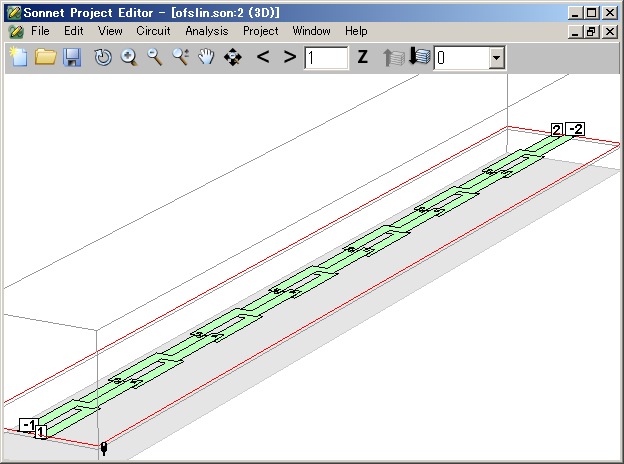
Task: Open the Circuit menu
Action: coord(153,31)
